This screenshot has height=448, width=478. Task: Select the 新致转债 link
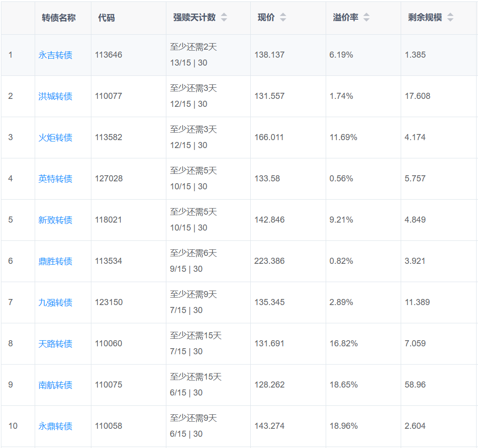55,220
